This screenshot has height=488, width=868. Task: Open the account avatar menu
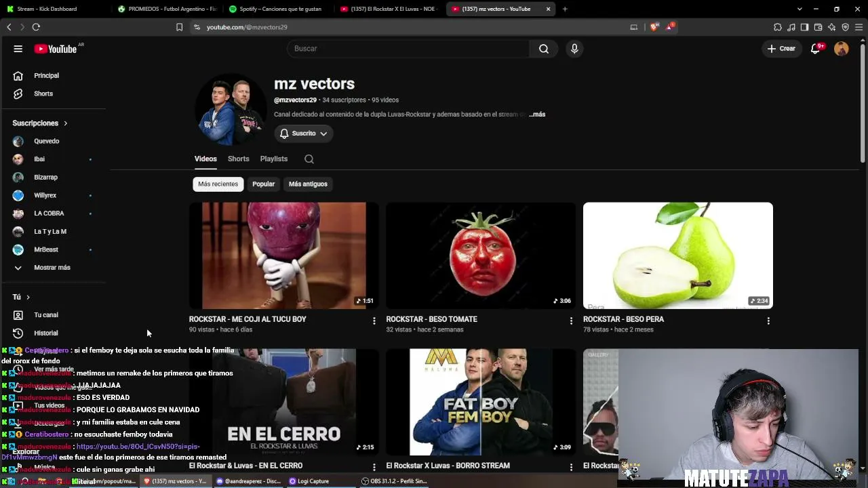point(842,49)
